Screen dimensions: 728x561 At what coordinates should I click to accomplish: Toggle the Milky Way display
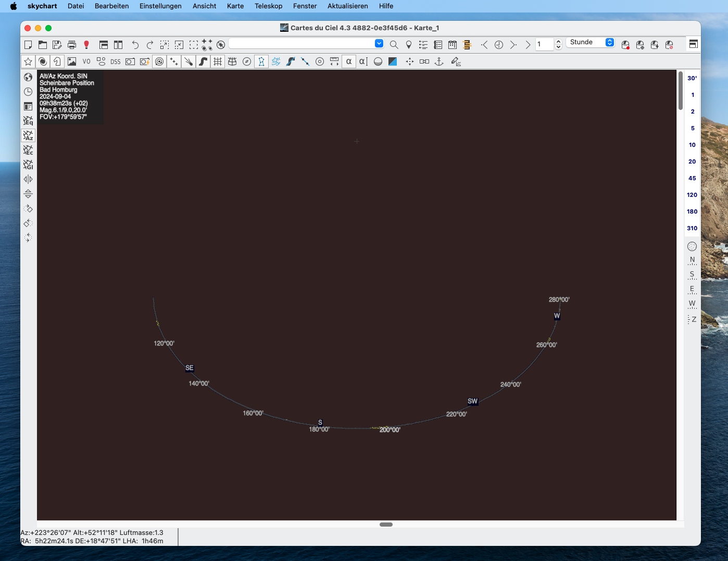203,61
